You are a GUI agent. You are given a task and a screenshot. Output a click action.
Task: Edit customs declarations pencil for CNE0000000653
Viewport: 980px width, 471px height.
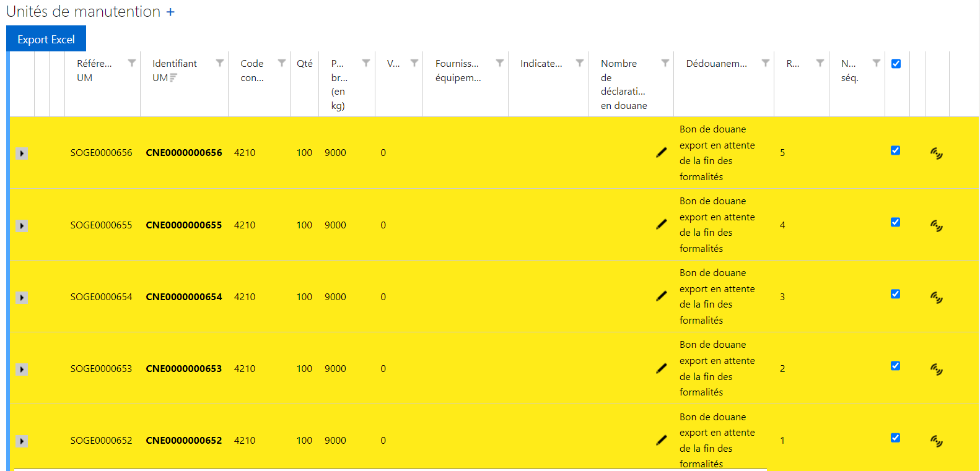tap(662, 368)
